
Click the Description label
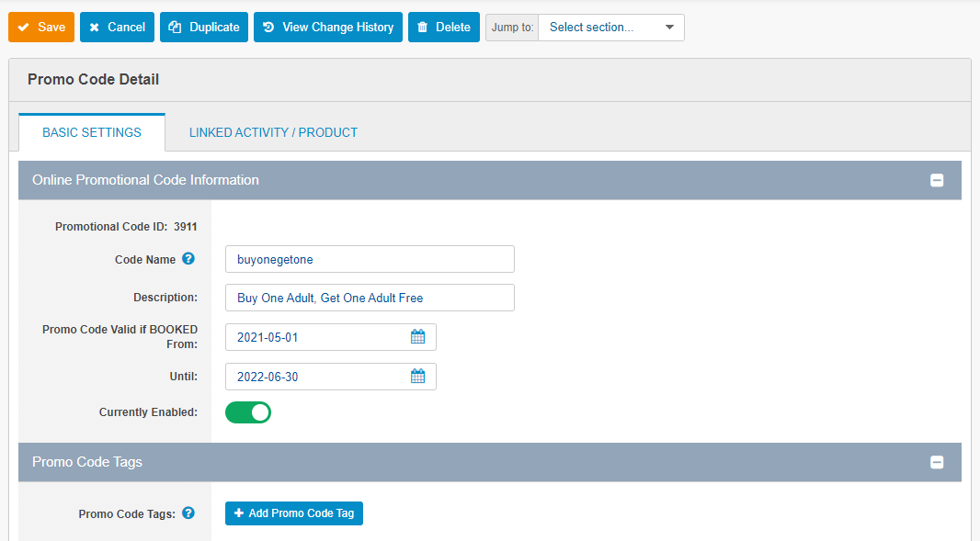point(165,298)
